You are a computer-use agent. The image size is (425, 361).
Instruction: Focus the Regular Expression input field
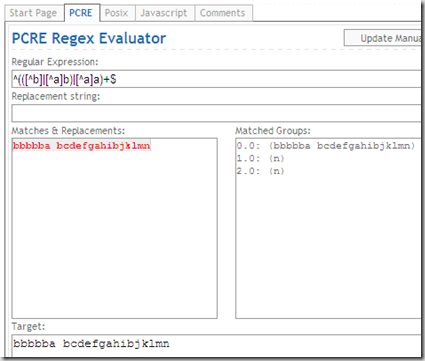216,79
